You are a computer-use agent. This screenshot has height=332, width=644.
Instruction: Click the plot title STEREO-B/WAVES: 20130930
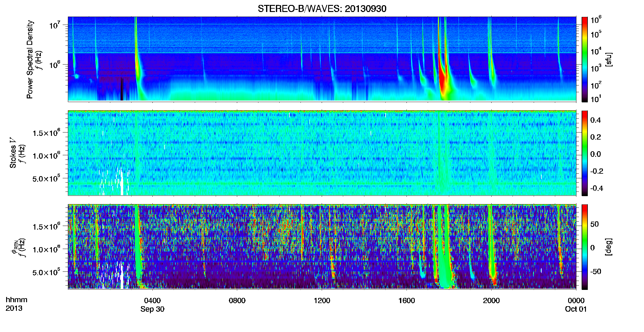pos(322,9)
